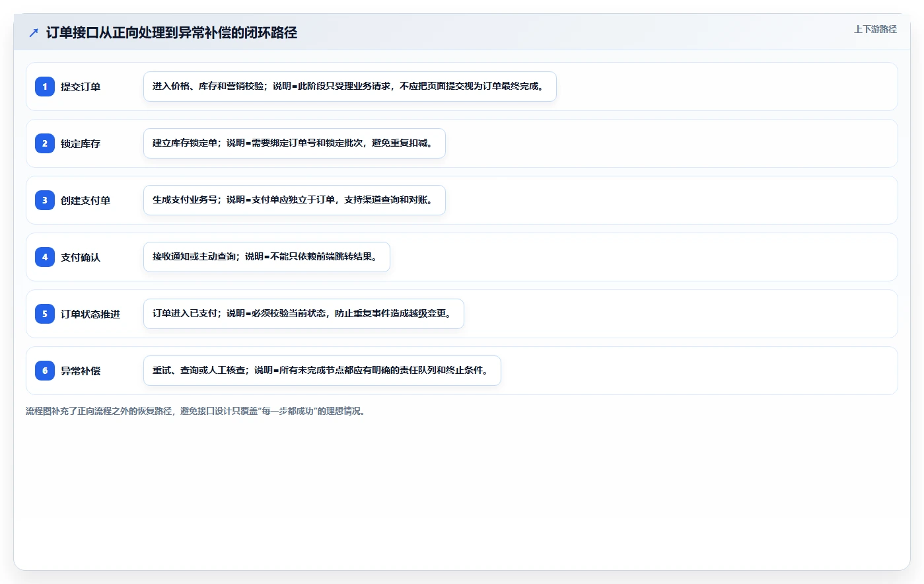Screen dimensions: 924x584
Task: Select the 异常补偿 step label
Action: 81,371
